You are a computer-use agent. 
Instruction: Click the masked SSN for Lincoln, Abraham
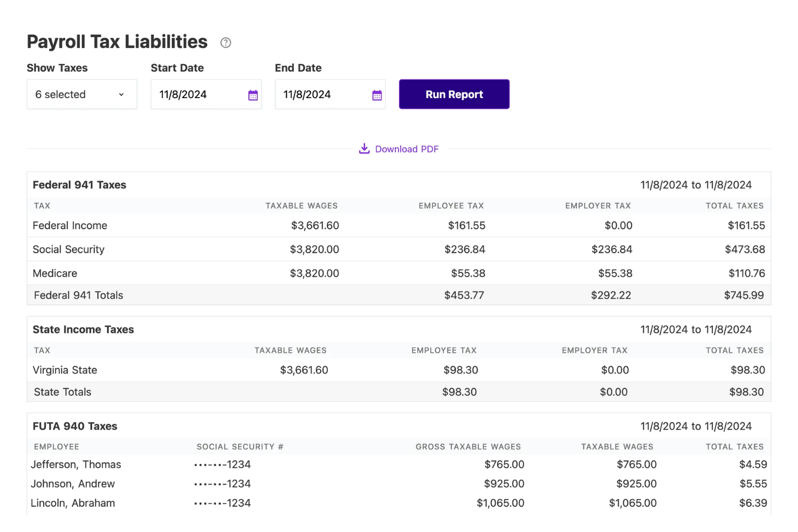click(x=222, y=503)
